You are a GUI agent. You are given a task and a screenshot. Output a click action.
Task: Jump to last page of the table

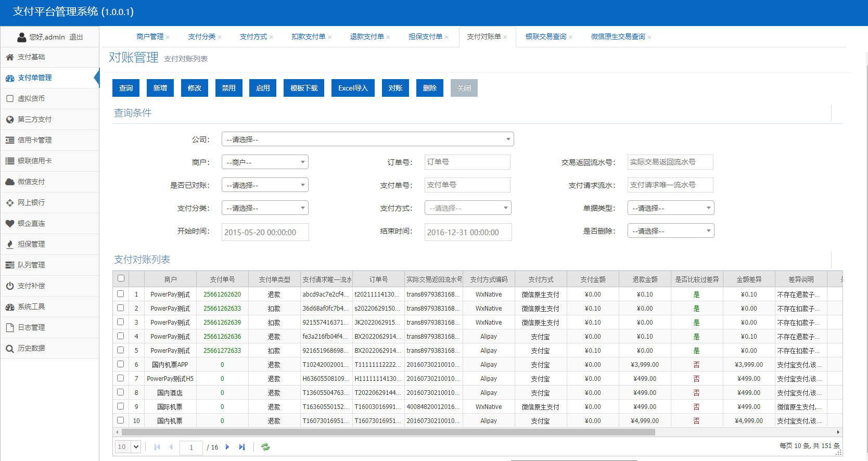241,447
